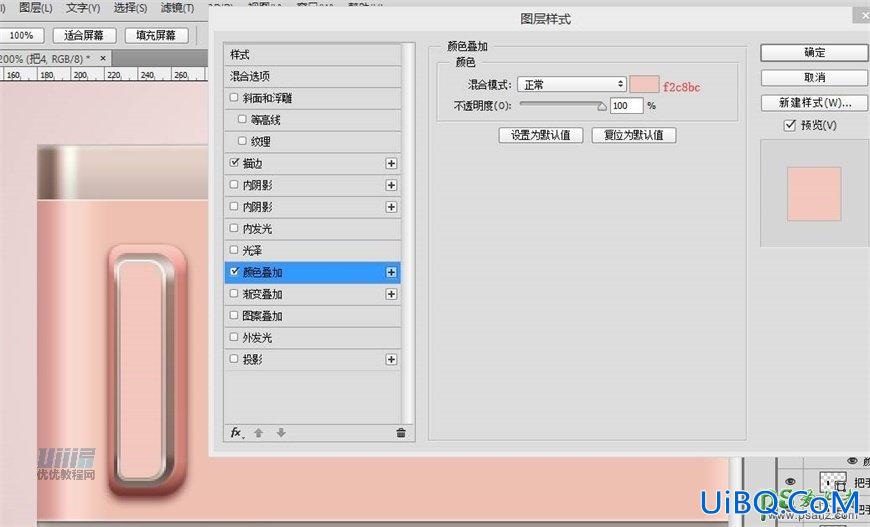Click the 100% zoom button
870x527 pixels.
(21, 36)
